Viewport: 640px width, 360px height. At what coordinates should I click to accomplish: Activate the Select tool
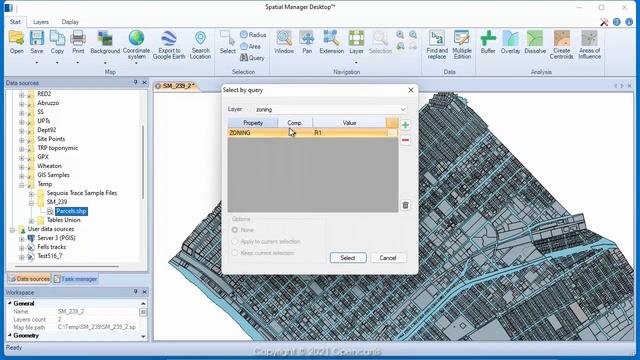(x=227, y=42)
